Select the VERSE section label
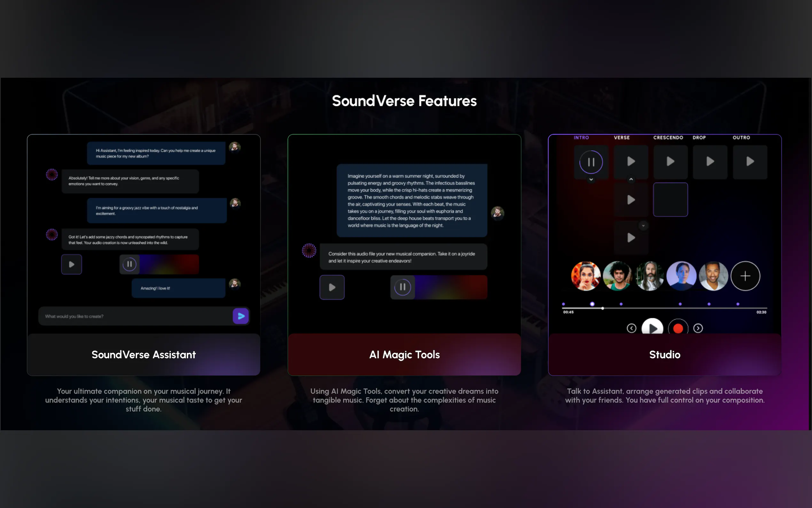 (621, 138)
